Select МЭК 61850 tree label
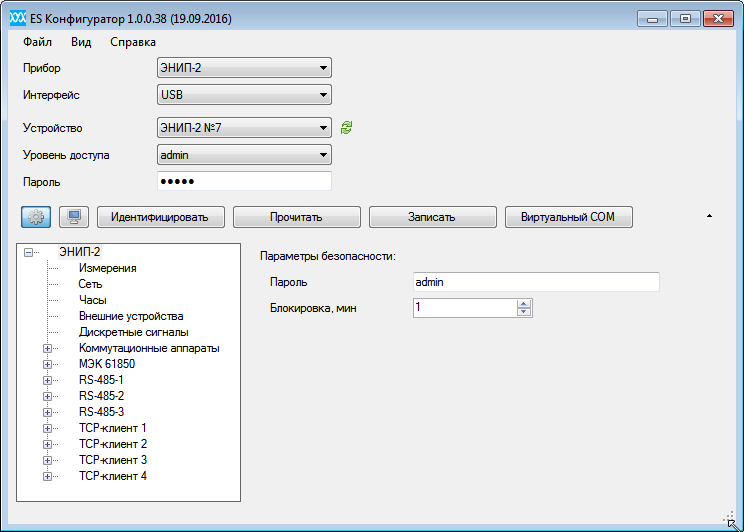The width and height of the screenshot is (744, 532). coord(107,364)
